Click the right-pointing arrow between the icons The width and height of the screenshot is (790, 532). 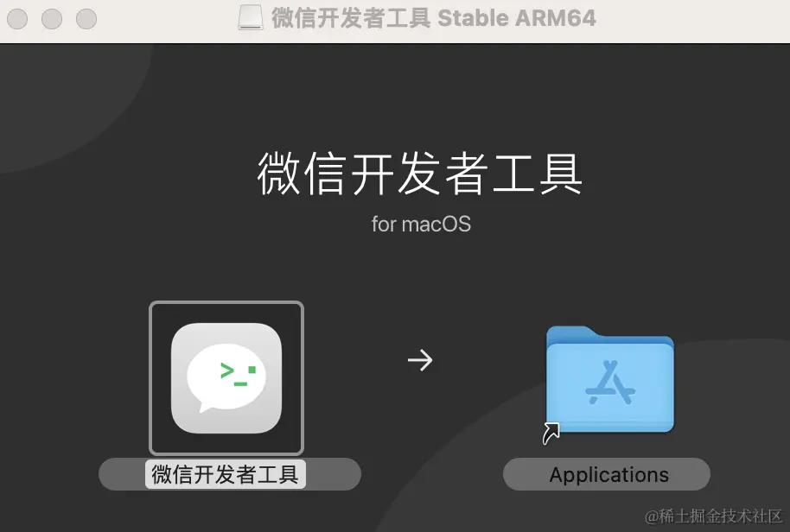[420, 360]
